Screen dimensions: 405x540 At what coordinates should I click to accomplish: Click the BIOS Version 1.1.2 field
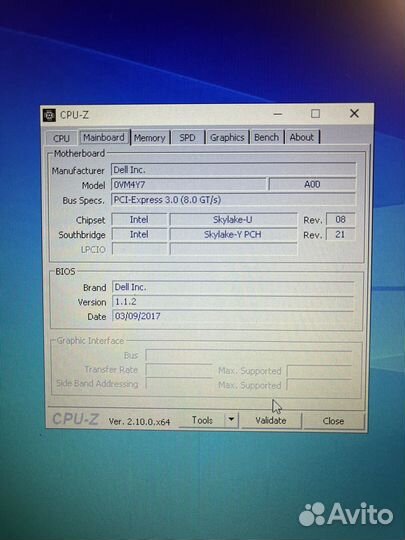pos(233,302)
